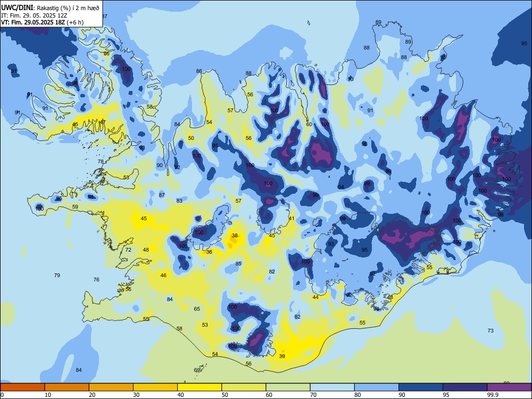Click the map value '85'

(x=238, y=264)
